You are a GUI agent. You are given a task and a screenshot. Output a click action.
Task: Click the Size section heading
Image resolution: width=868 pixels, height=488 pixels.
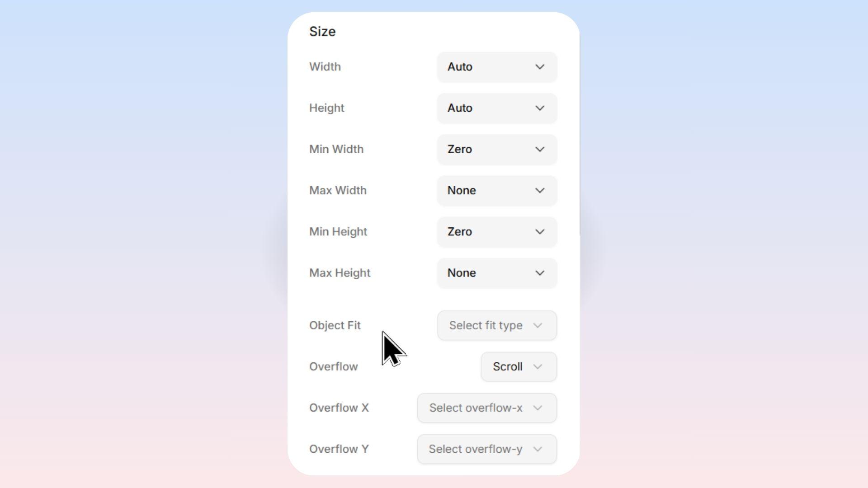pyautogui.click(x=322, y=32)
